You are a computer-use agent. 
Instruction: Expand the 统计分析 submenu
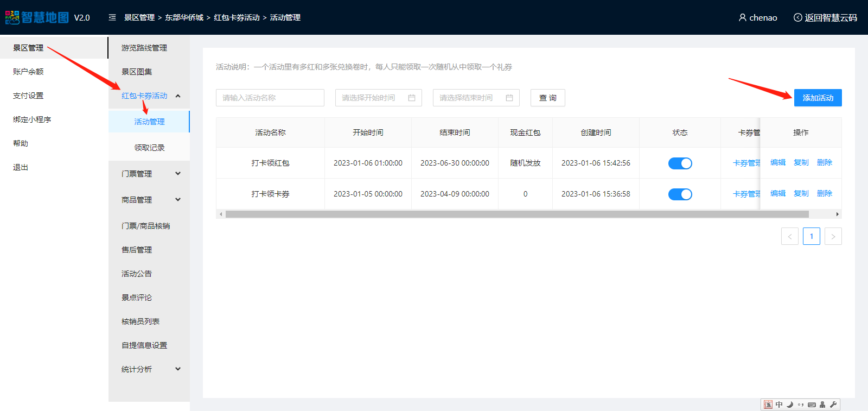pyautogui.click(x=178, y=369)
